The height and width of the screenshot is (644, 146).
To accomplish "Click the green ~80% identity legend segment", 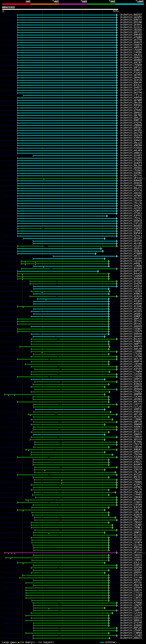I will tap(101, 4).
